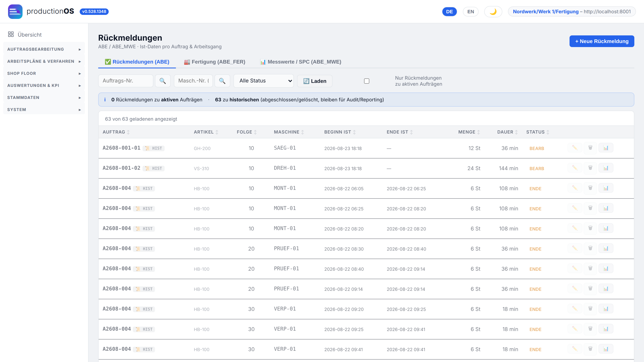Trash icon for row beginning 2026-08-22 06:25
The width and height of the screenshot is (644, 362).
(x=590, y=208)
